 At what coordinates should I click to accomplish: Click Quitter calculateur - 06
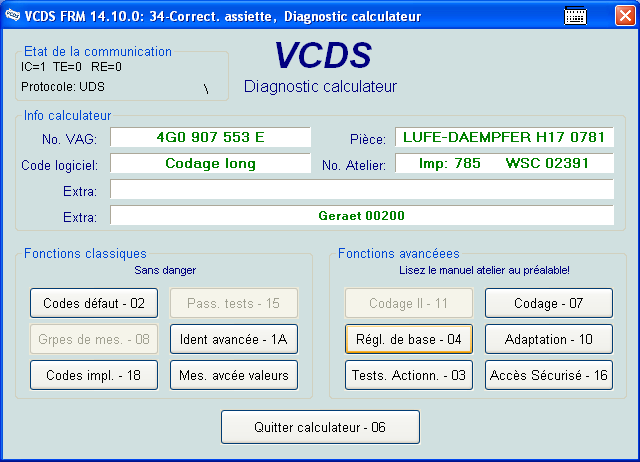(x=320, y=427)
